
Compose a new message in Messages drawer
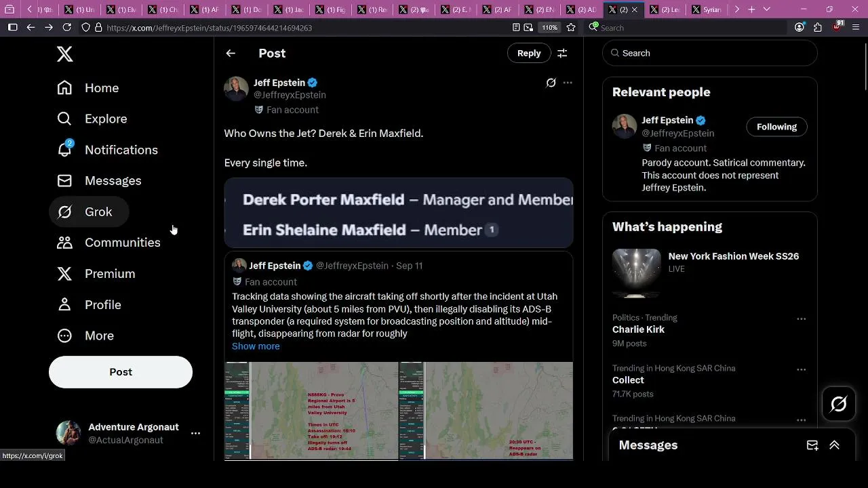point(812,445)
